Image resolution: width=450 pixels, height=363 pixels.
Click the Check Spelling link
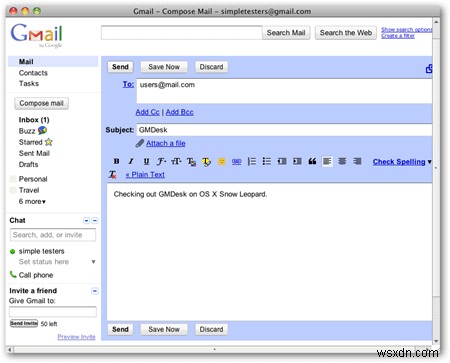point(399,162)
